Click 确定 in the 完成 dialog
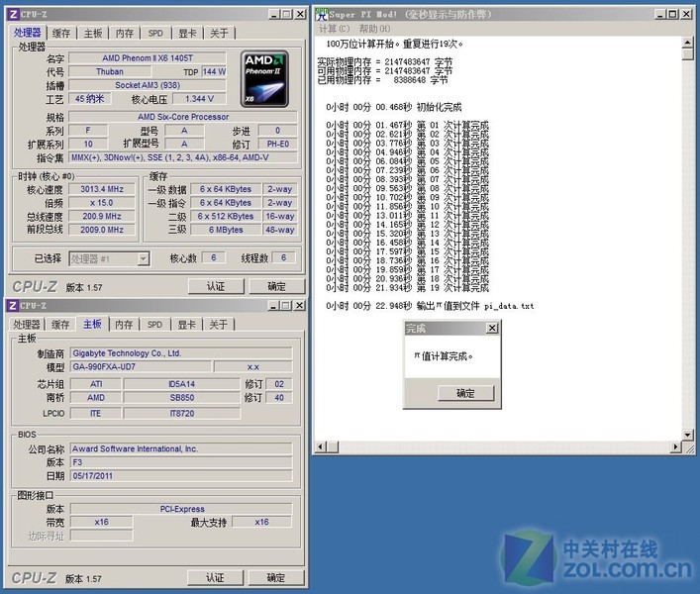 465,393
